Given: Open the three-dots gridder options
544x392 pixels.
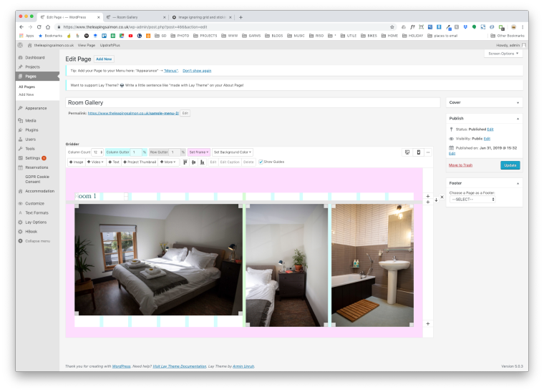Looking at the screenshot, I should click(428, 152).
